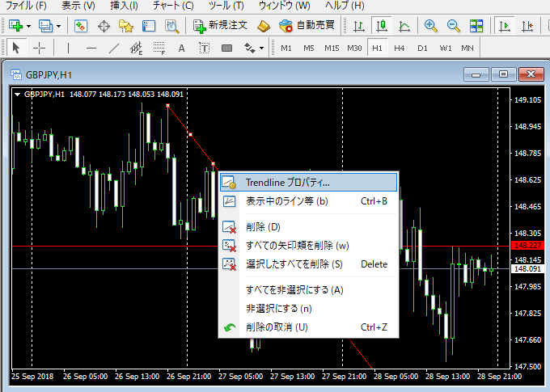Choose 'すべての矢印類を削除' in context menu
Viewport: 550px width, 392px height.
pos(297,245)
